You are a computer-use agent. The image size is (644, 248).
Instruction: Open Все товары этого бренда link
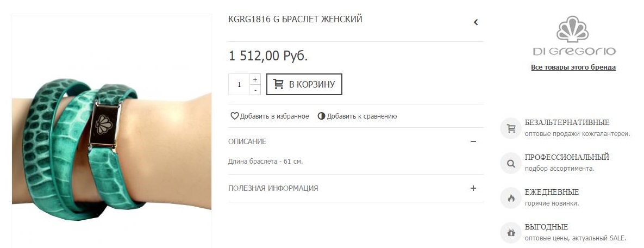click(573, 67)
